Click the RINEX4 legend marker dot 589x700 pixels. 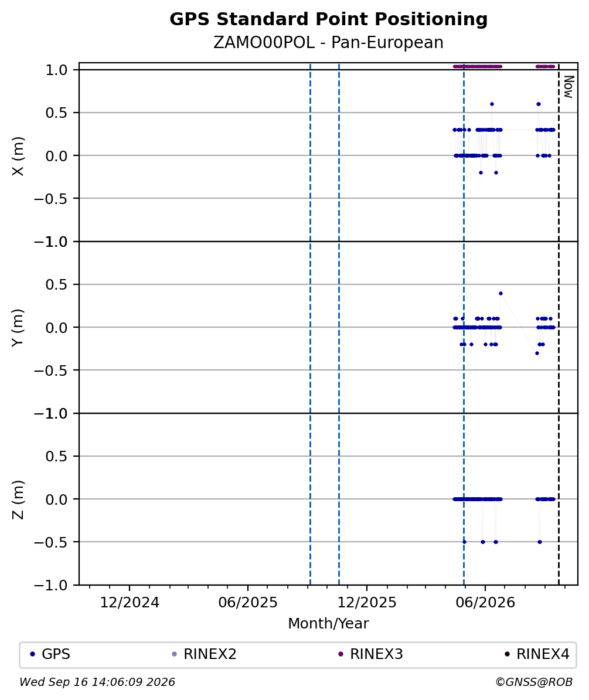tap(508, 654)
